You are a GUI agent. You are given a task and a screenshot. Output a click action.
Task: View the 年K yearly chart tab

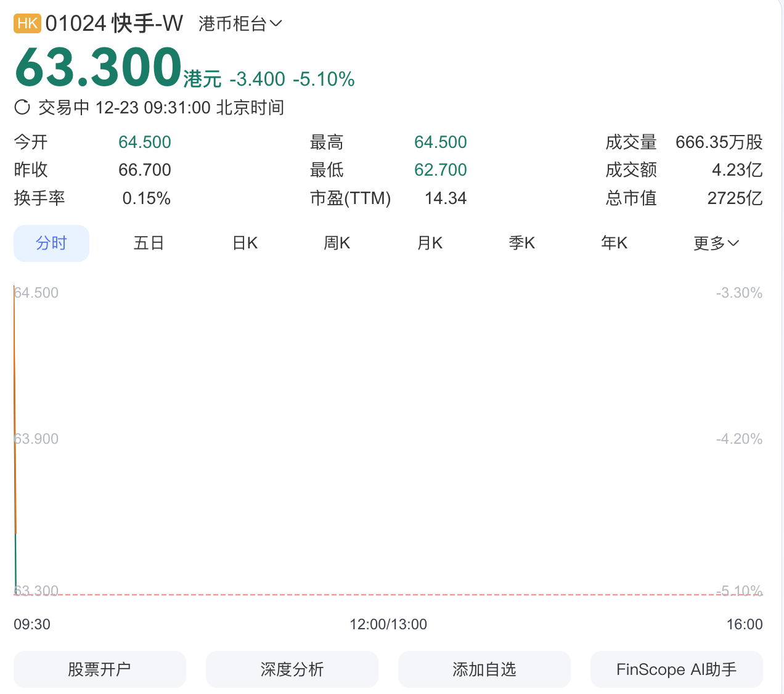coord(614,243)
